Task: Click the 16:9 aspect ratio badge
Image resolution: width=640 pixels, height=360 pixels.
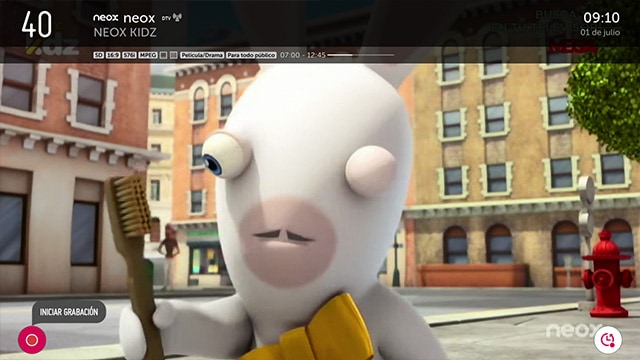Action: pyautogui.click(x=113, y=55)
